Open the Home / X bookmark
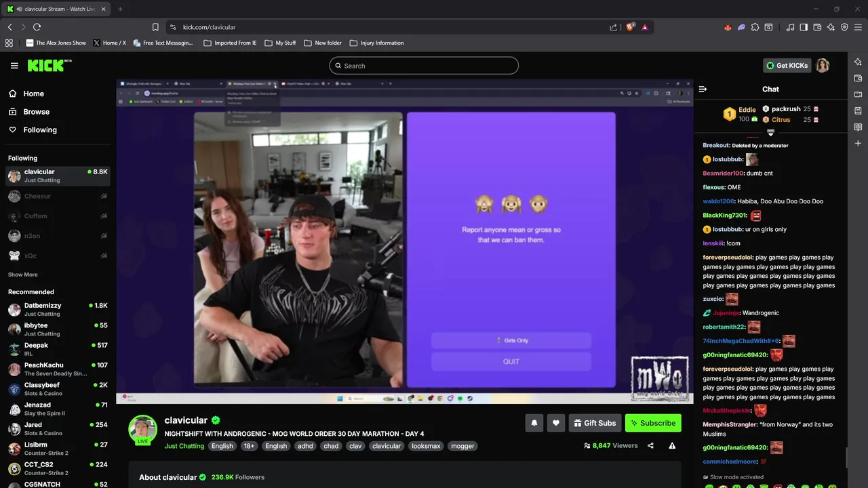The width and height of the screenshot is (868, 488). 109,43
